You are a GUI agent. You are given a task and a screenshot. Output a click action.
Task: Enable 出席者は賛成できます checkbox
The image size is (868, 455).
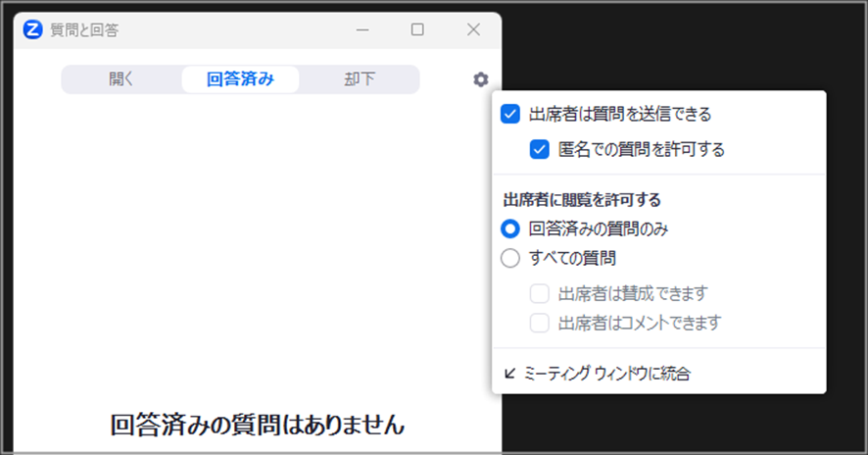point(539,293)
